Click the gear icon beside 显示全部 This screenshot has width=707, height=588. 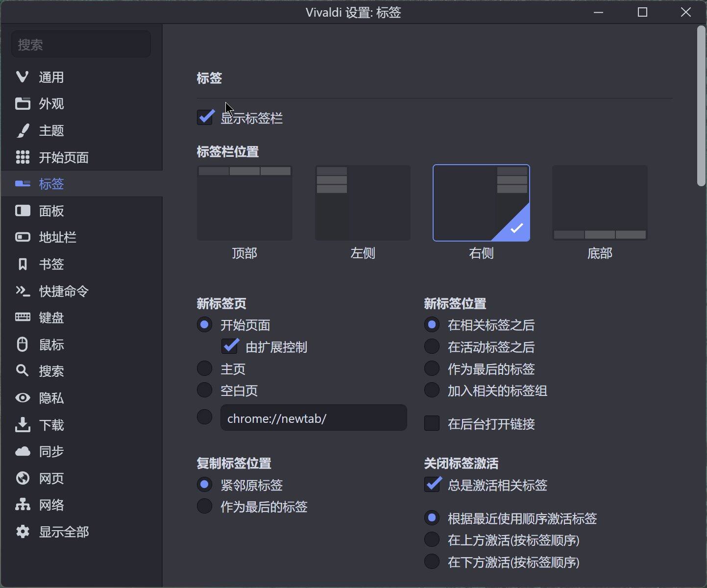tap(23, 532)
